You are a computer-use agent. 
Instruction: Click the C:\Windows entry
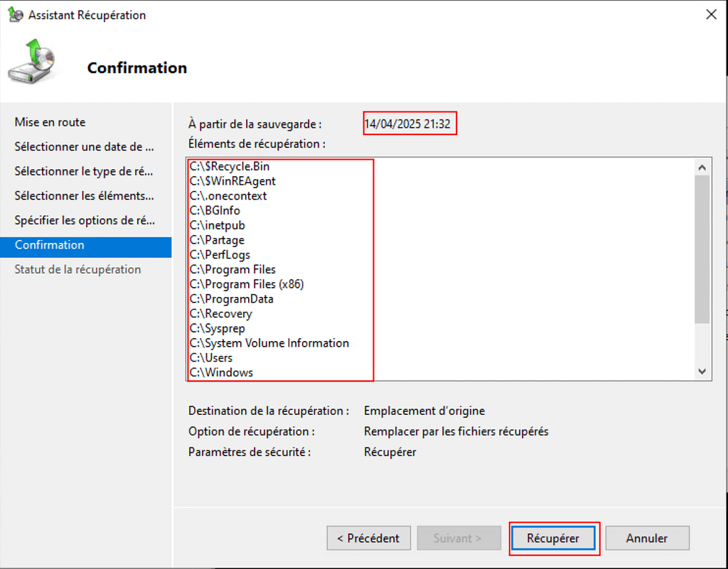[221, 372]
